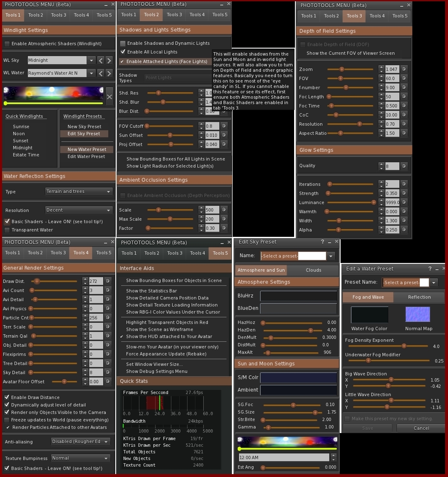This screenshot has height=477, width=448.
Task: Click the help icon on Edit a Water Preset
Action: tap(430, 268)
